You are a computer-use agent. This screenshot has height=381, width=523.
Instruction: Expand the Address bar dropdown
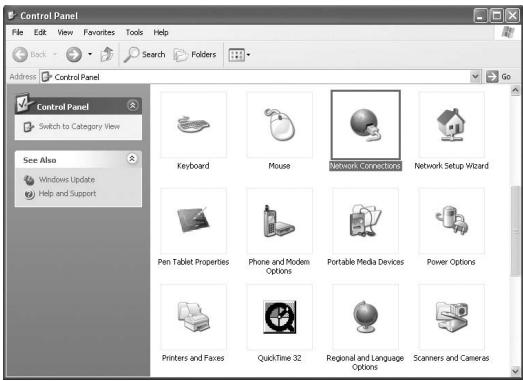pos(475,77)
